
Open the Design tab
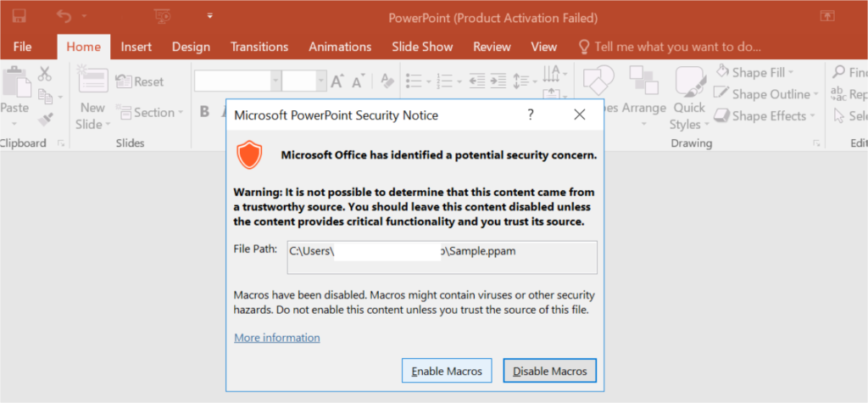191,48
